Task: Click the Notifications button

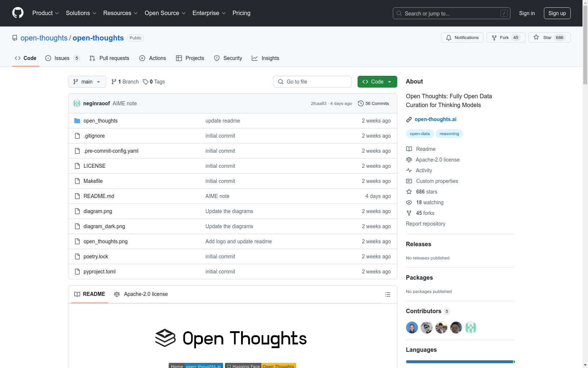Action: point(462,38)
